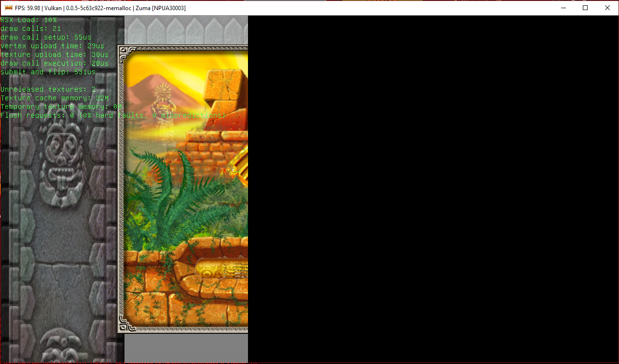Click the "texture upload time: 38us" line
Screen dimensions: 619x364
pos(55,54)
